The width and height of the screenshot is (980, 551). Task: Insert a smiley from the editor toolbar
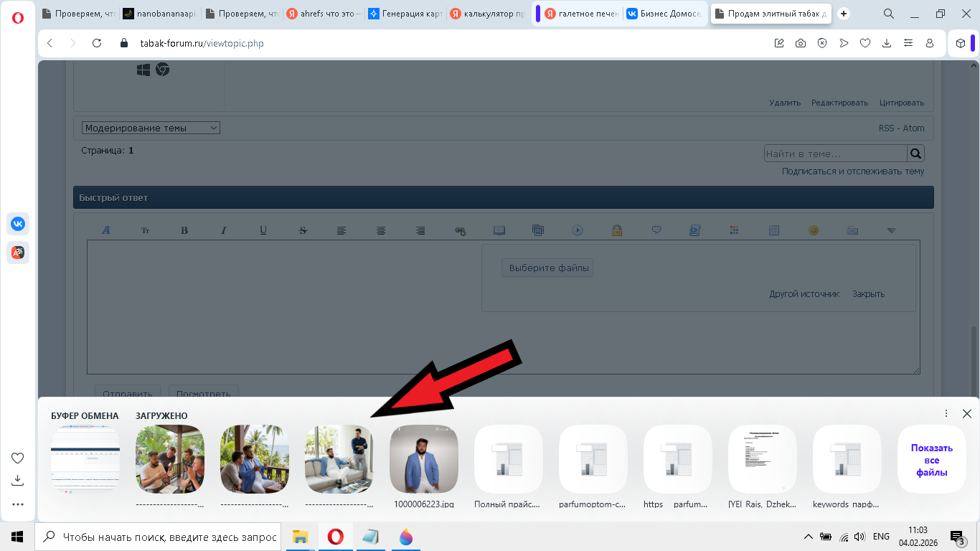(x=813, y=230)
